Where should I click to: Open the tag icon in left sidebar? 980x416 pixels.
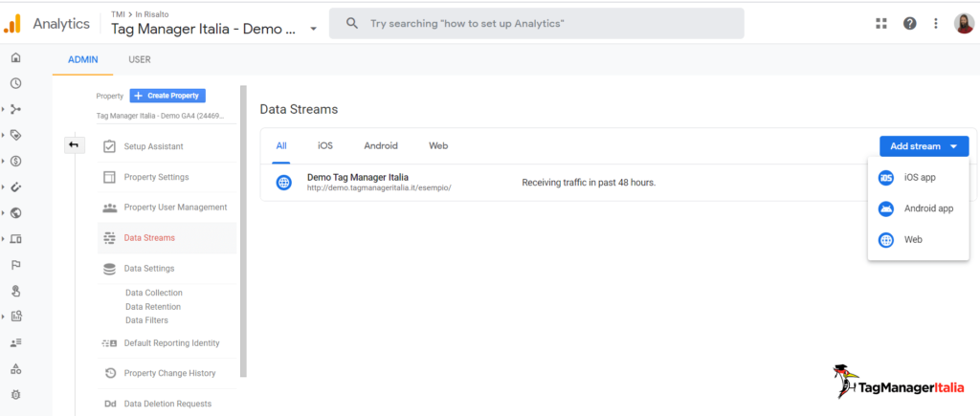pos(15,135)
